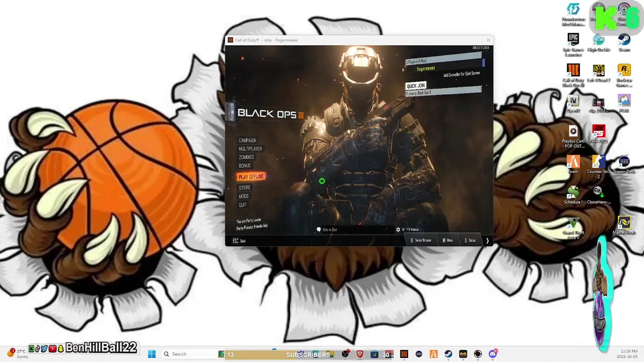This screenshot has width=644, height=362.
Task: Open the FiveM taskbar icon
Action: pyautogui.click(x=433, y=354)
